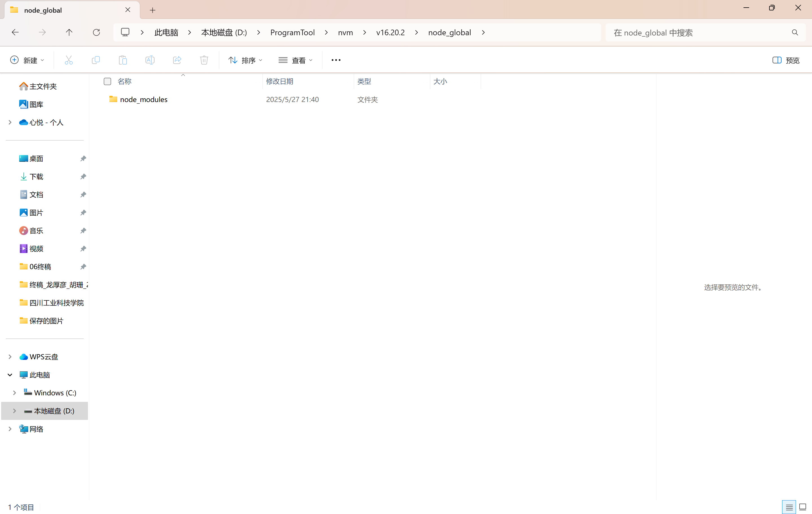Open a new tab with plus button
812x514 pixels.
pos(153,10)
